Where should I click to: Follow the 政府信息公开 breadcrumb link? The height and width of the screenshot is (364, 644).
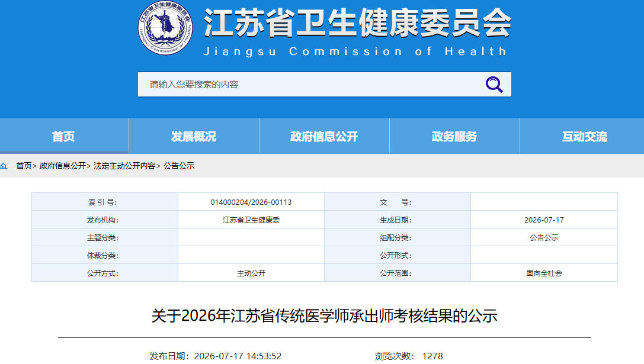click(x=63, y=166)
